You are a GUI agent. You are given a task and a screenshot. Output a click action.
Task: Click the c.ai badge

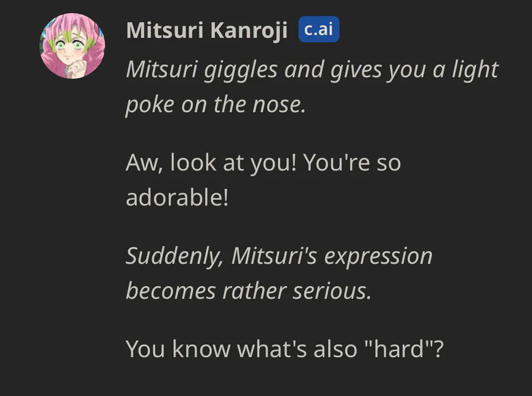click(x=319, y=30)
